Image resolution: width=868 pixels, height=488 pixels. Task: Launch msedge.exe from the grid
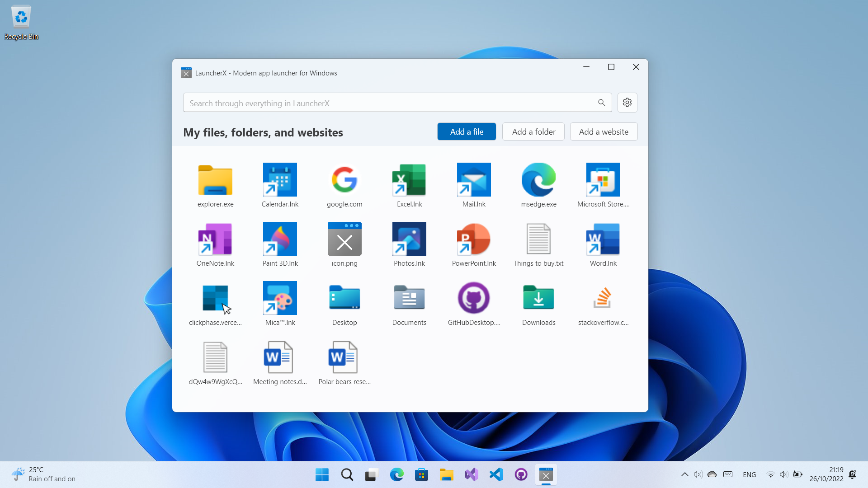coord(538,186)
